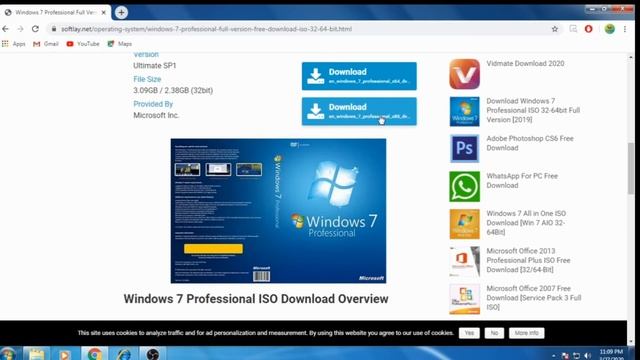This screenshot has width=640, height=360.
Task: Open Microsoft Office 2007 Free Download link
Action: pyautogui.click(x=533, y=298)
